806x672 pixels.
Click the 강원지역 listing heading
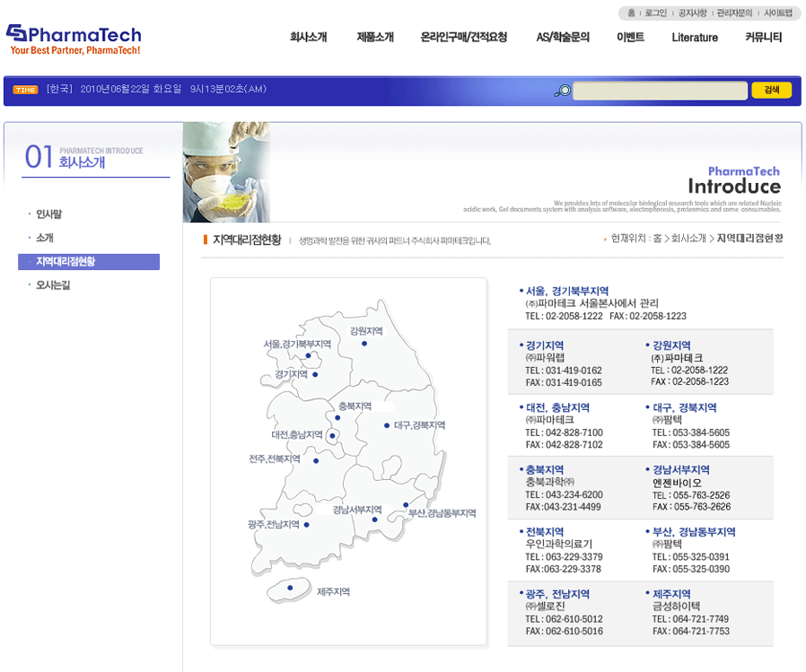(x=671, y=345)
